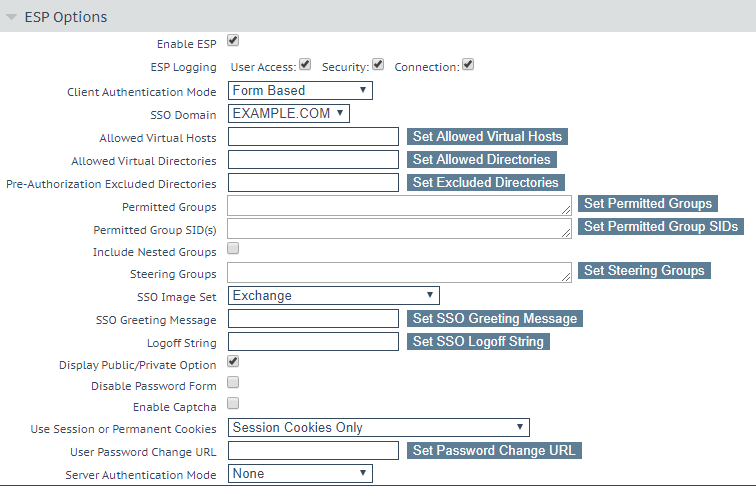
Task: Uncheck the Enable ESP checkbox
Action: pyautogui.click(x=233, y=40)
